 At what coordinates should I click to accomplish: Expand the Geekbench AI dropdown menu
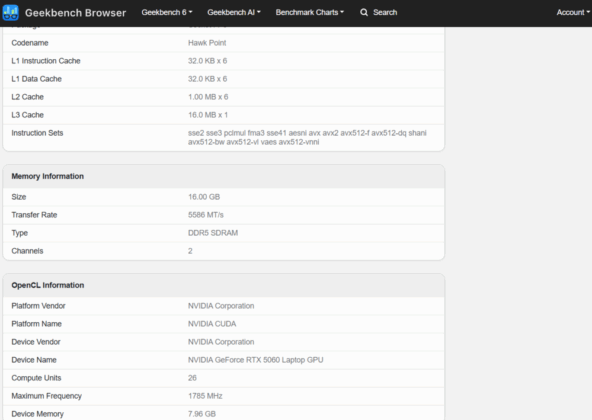click(234, 12)
